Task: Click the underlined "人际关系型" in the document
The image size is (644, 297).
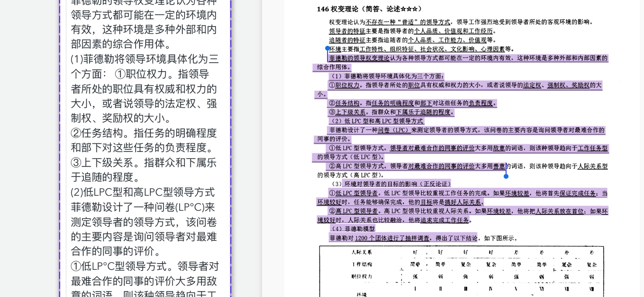Action: pyautogui.click(x=592, y=166)
